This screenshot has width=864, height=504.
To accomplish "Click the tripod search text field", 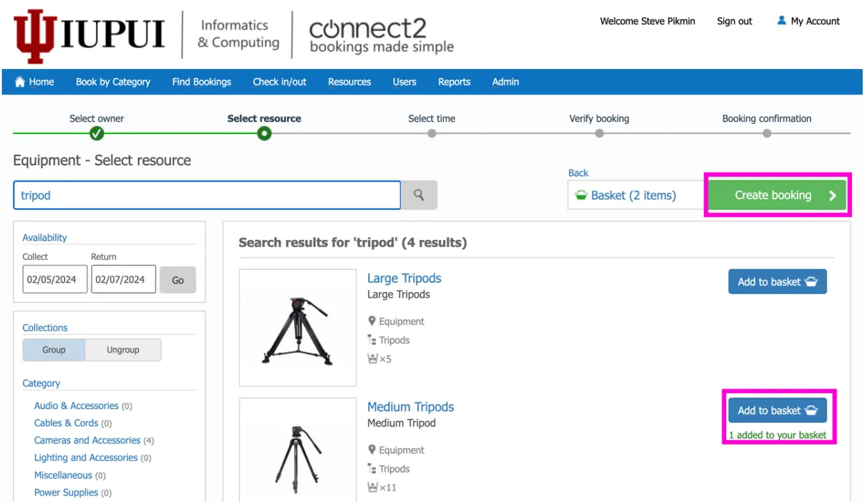I will click(x=207, y=195).
